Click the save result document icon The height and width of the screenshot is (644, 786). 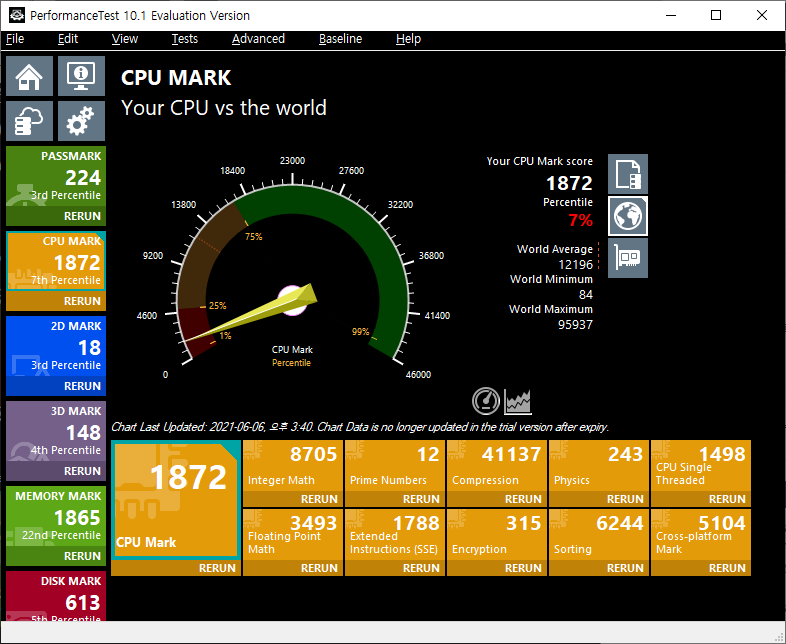coord(628,174)
